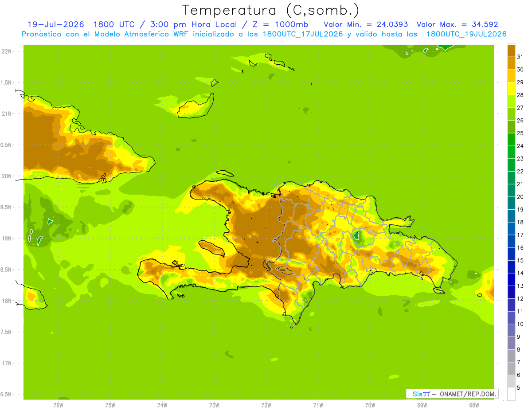
Task: Click the "19N" latitude label
Action: [6, 239]
